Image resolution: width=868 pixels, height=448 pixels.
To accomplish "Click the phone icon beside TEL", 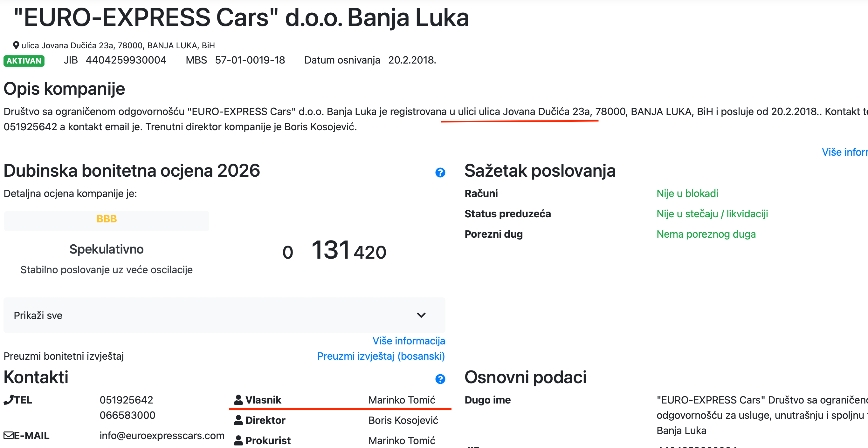I will tap(8, 399).
